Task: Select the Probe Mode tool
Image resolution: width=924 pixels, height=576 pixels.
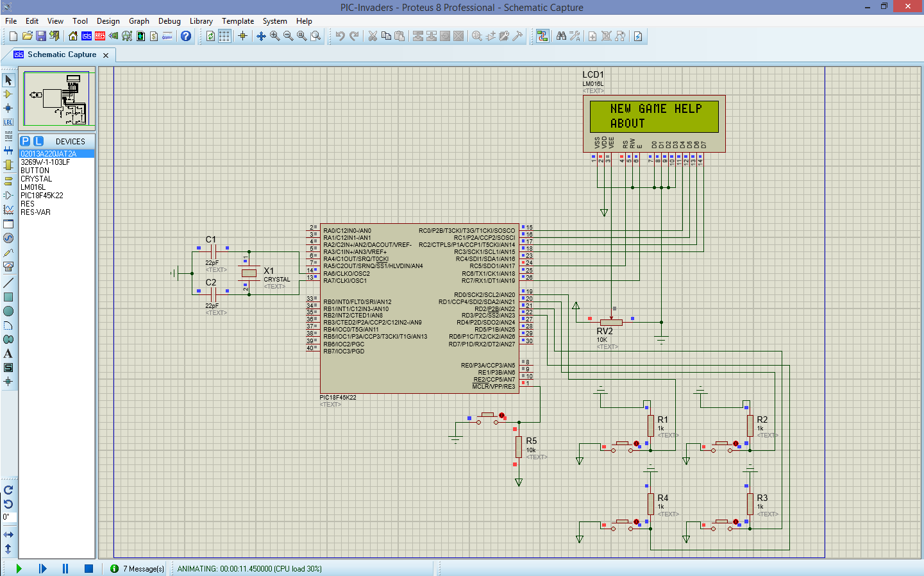Action: [x=8, y=252]
